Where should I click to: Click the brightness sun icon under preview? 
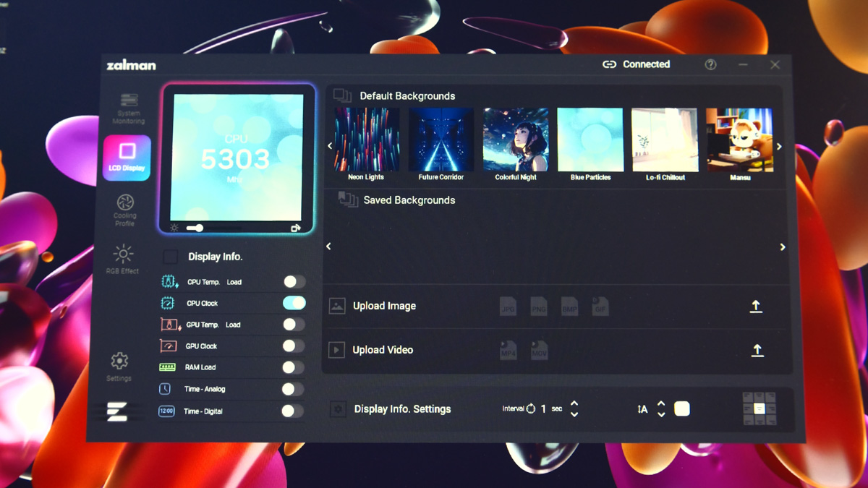pyautogui.click(x=174, y=228)
